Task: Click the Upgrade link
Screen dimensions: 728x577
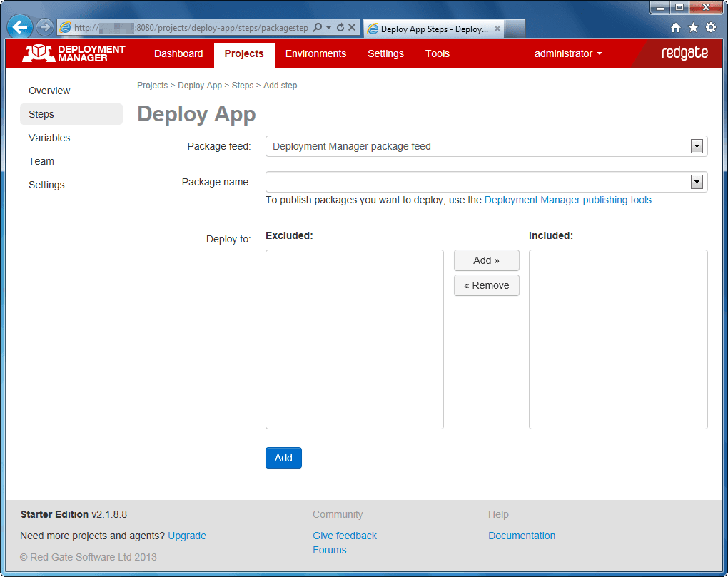Action: [x=187, y=536]
